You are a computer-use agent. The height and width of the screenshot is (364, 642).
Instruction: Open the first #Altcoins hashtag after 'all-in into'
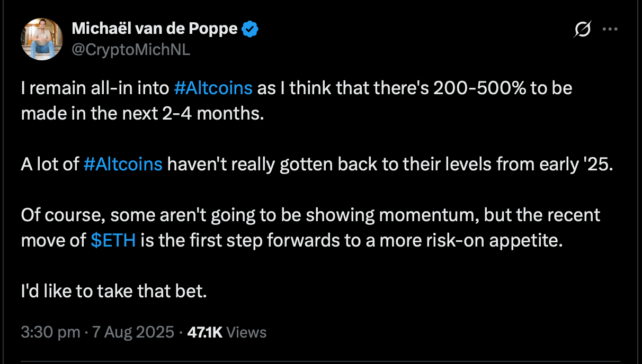pos(213,88)
